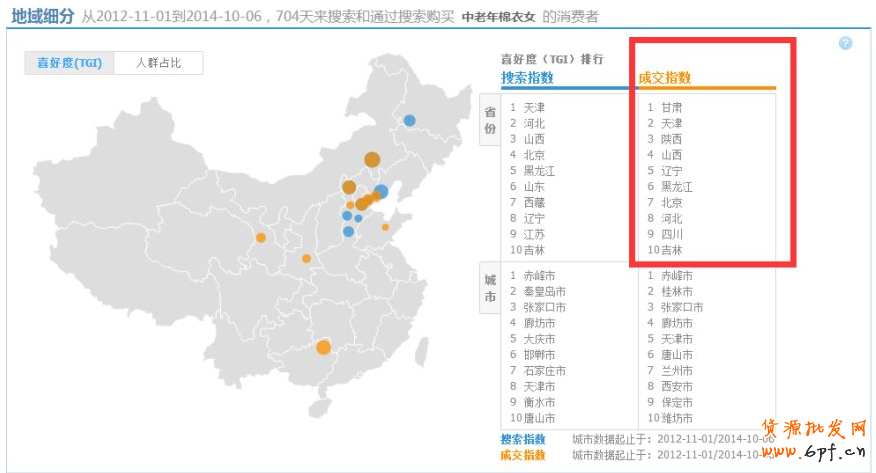Click the orange bubble over Qinghai in the west
The width and height of the screenshot is (876, 473).
(x=261, y=238)
